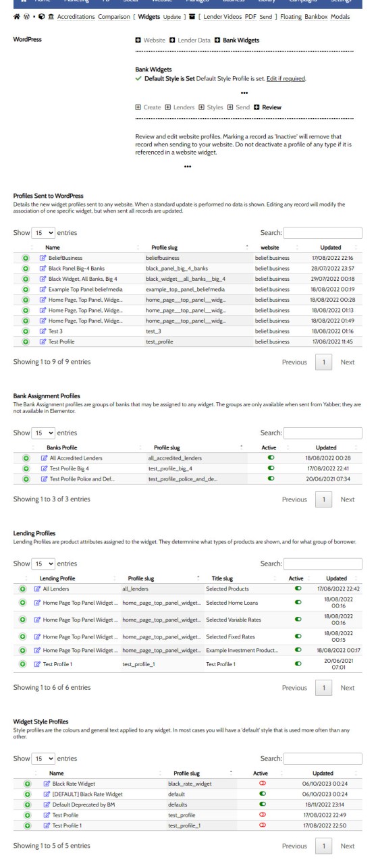Click the archive box icon before Lender Videos
This screenshot has height=868, width=378.
(192, 16)
